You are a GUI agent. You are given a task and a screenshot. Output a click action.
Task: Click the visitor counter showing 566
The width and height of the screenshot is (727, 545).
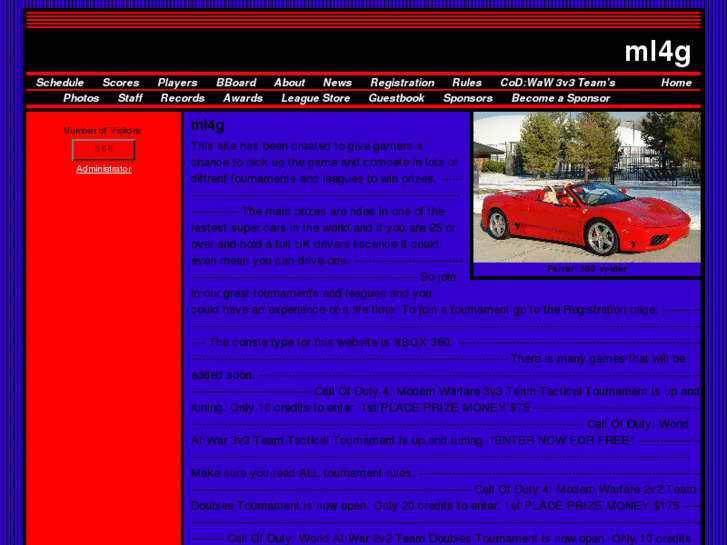(x=104, y=149)
